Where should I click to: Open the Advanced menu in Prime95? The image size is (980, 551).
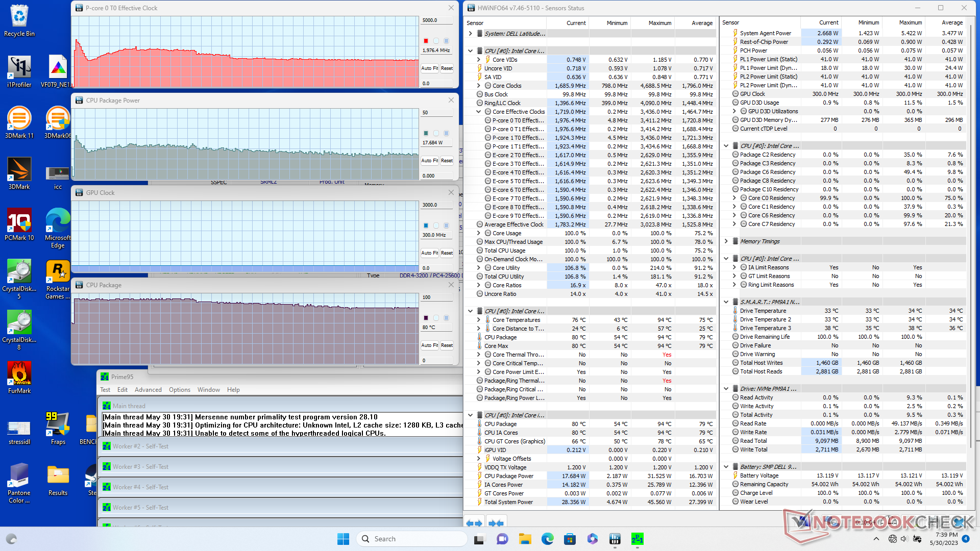[148, 390]
